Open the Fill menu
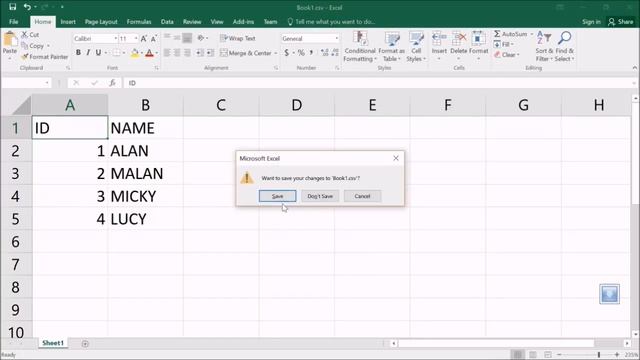The image size is (640, 360). pyautogui.click(x=504, y=44)
